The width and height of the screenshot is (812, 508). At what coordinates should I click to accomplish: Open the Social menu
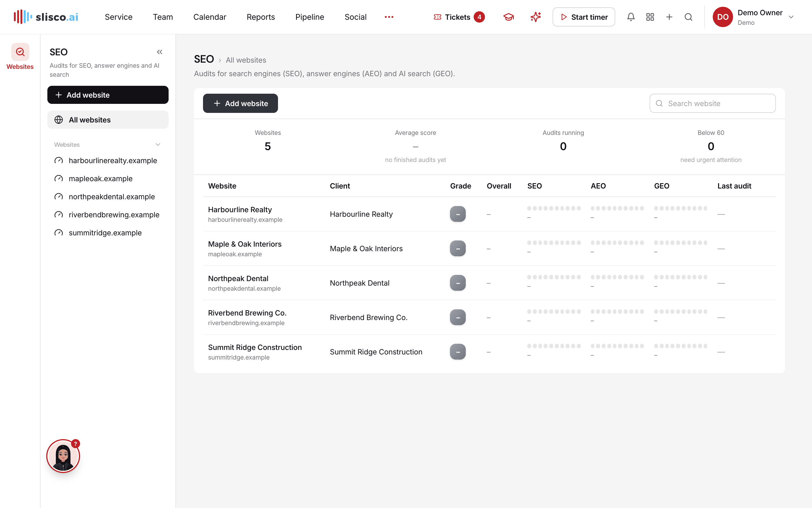[355, 17]
